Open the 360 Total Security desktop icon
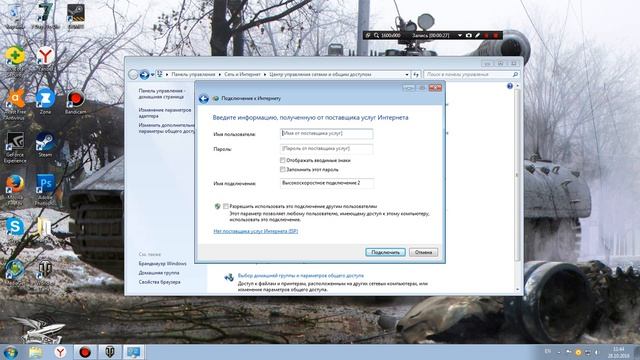 15,60
